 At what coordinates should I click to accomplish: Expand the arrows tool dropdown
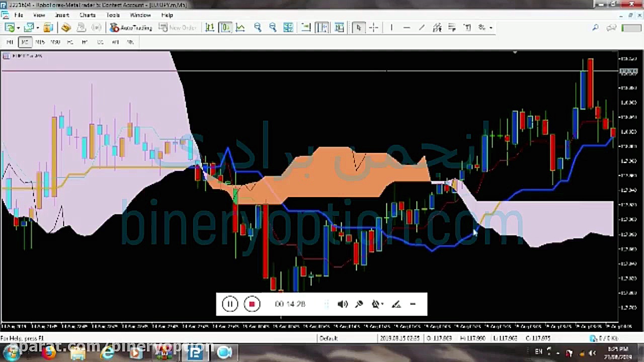tap(491, 28)
